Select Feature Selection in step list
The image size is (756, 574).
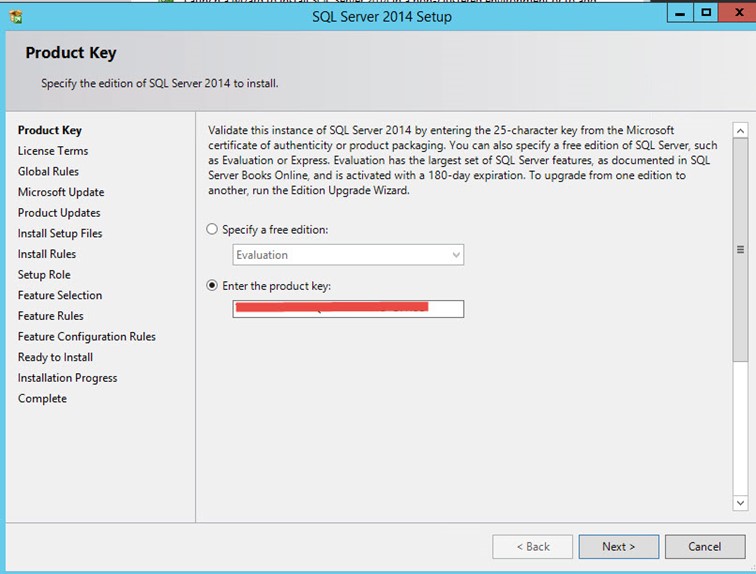60,295
